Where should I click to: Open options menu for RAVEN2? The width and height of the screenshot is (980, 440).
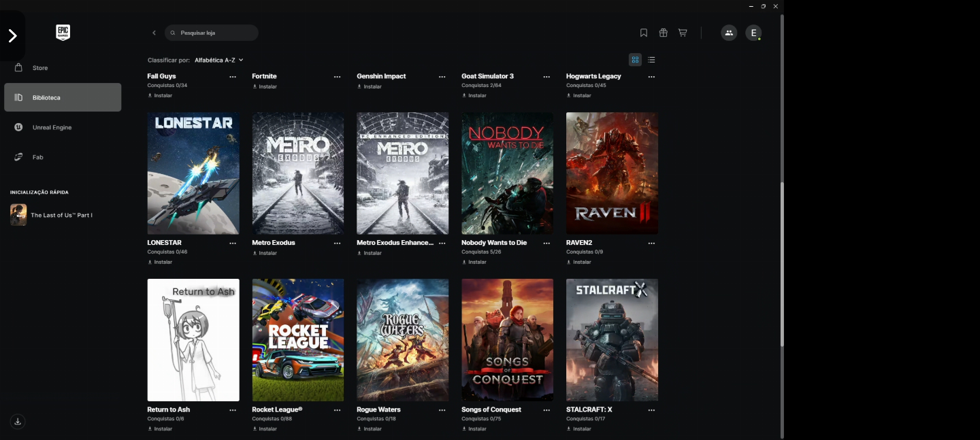(x=651, y=243)
